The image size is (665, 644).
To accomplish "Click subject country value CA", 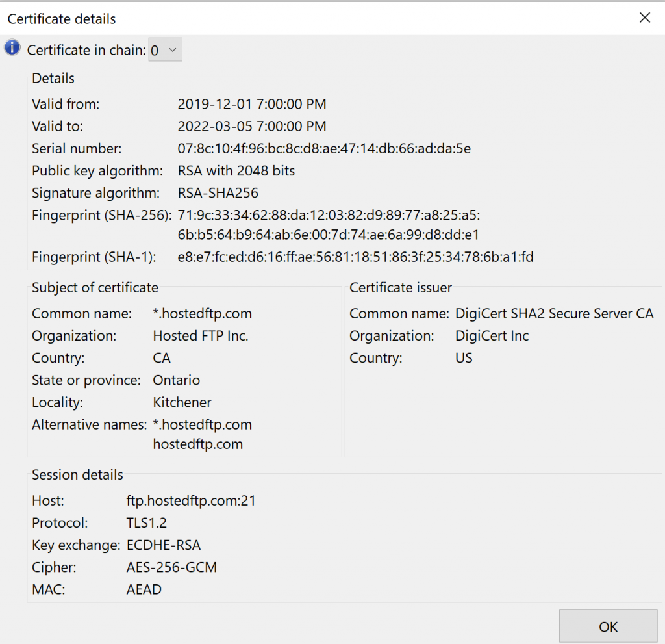I will pos(162,358).
